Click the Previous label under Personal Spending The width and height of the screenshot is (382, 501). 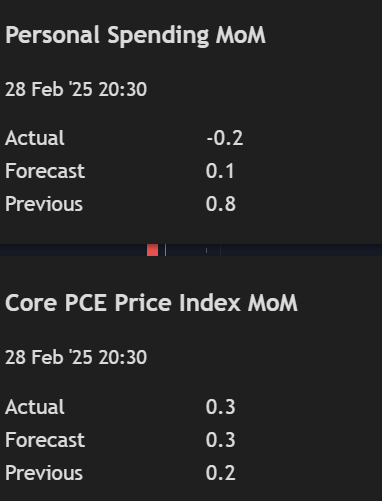coord(44,204)
